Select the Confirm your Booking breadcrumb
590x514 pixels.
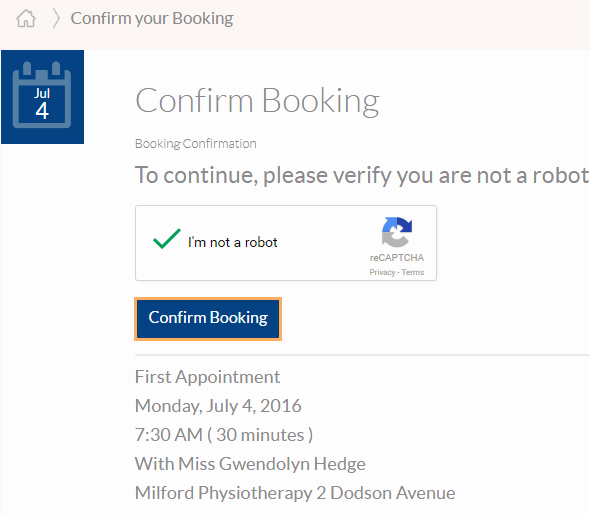tap(152, 18)
